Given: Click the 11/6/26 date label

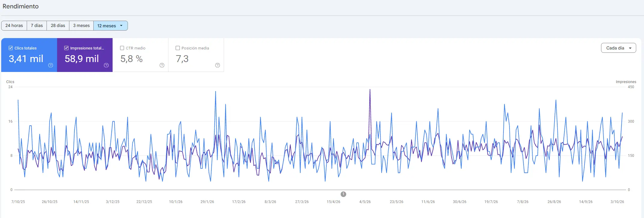Looking at the screenshot, I should tap(428, 202).
